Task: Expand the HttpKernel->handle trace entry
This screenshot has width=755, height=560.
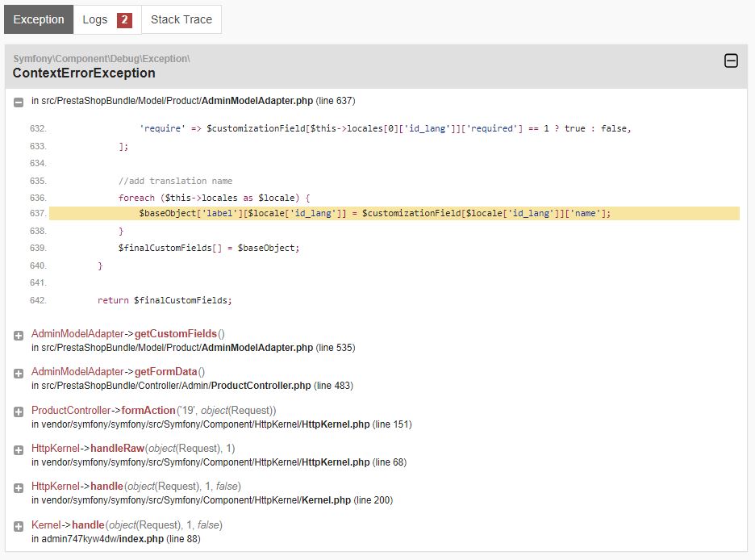Action: tap(19, 488)
